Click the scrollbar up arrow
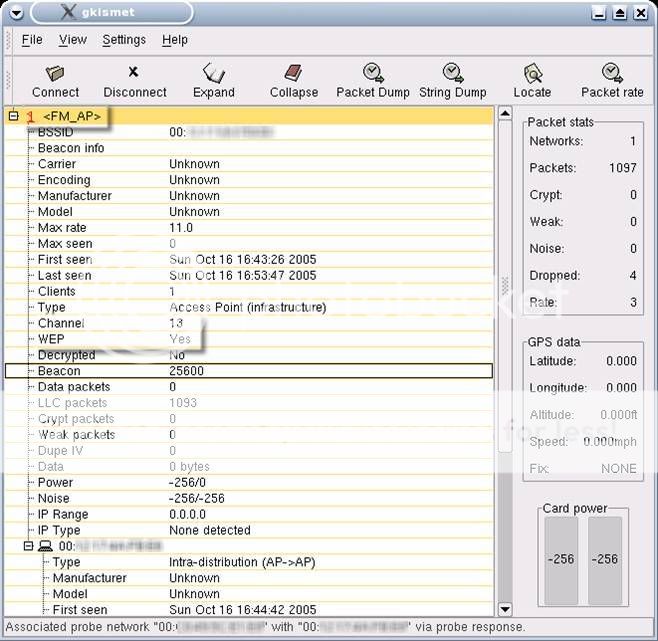This screenshot has width=658, height=641. click(x=505, y=113)
